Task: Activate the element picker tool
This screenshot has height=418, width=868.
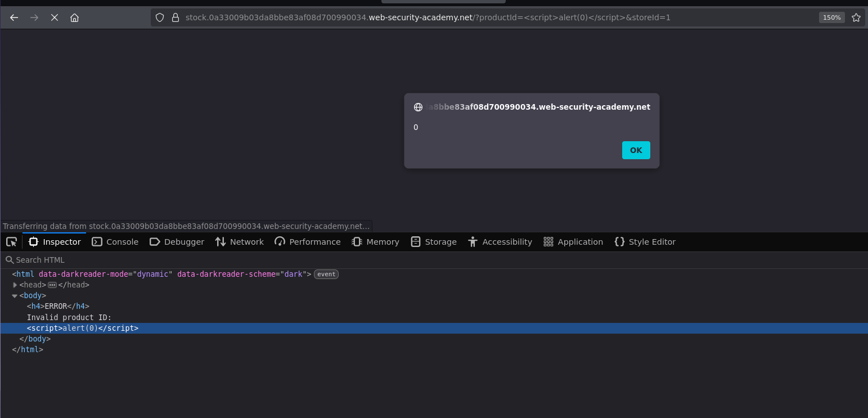Action: tap(11, 242)
